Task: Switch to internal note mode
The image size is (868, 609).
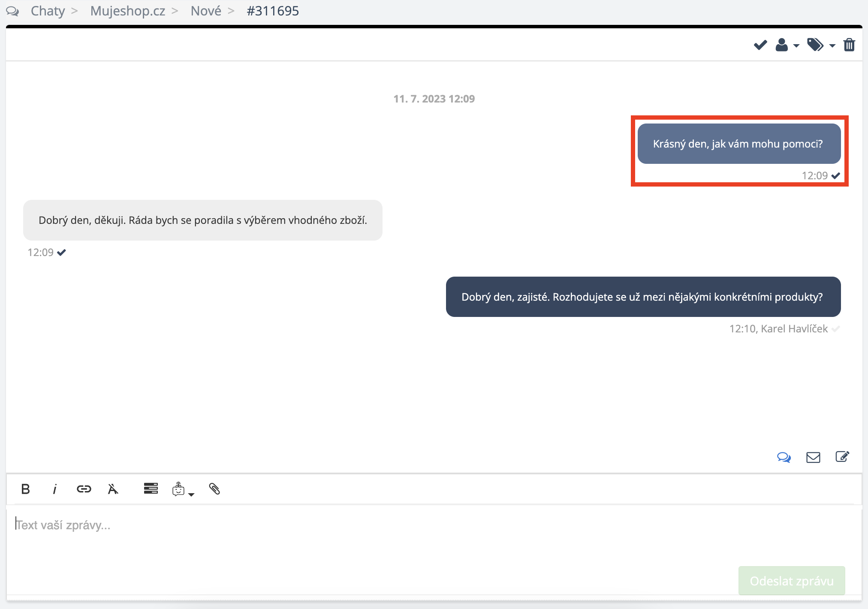Action: point(842,457)
